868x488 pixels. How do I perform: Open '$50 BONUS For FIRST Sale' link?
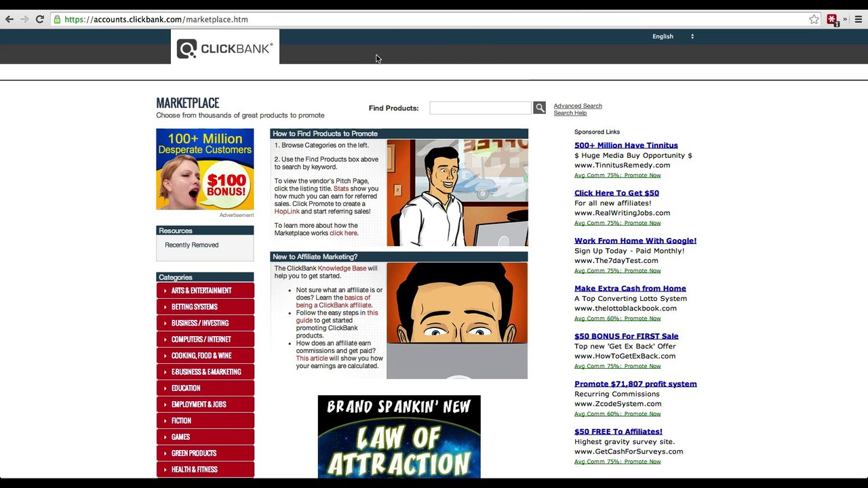(x=626, y=335)
